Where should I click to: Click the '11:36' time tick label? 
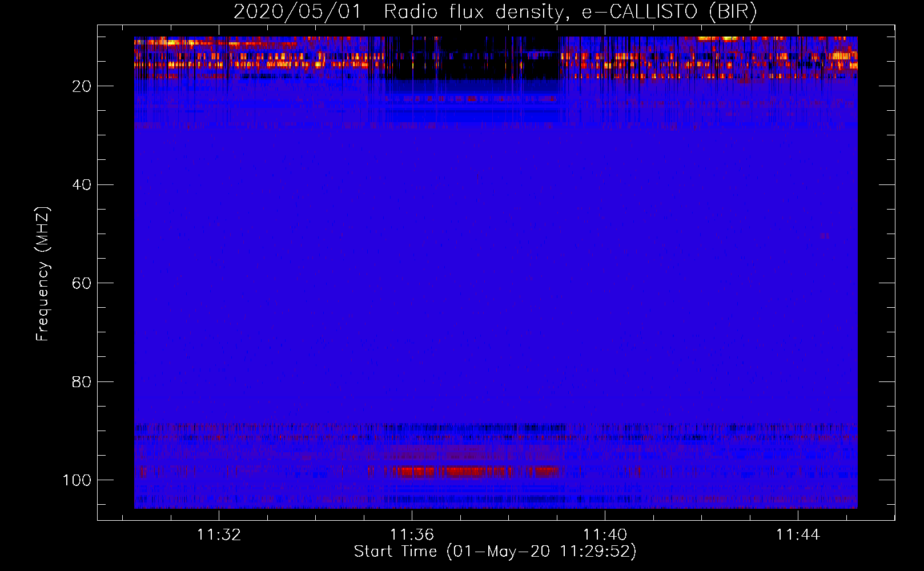[412, 534]
